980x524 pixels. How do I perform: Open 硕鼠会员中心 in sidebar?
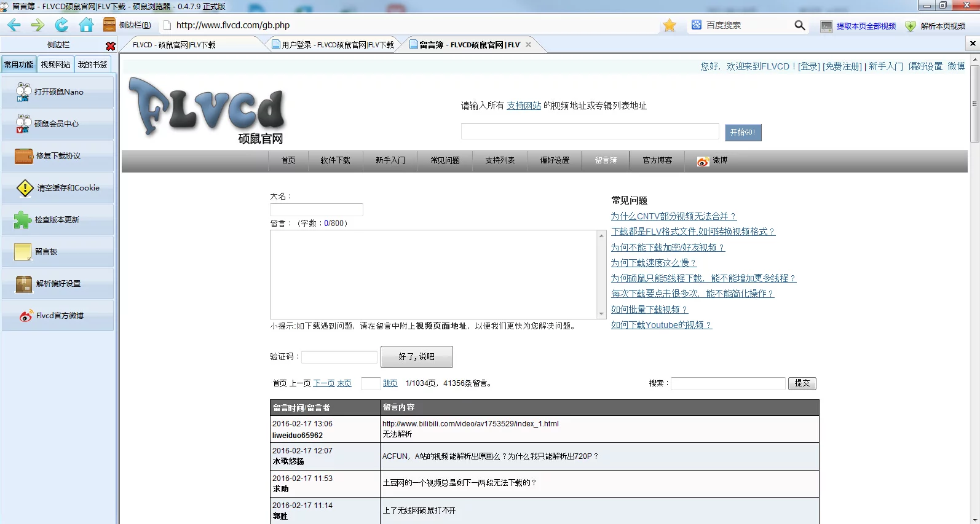tap(58, 123)
